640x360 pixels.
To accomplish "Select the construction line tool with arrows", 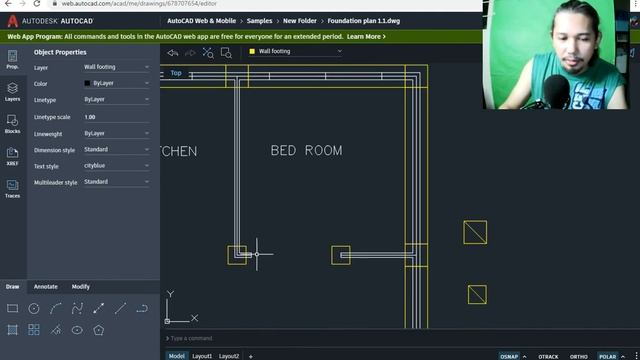I will point(99,309).
